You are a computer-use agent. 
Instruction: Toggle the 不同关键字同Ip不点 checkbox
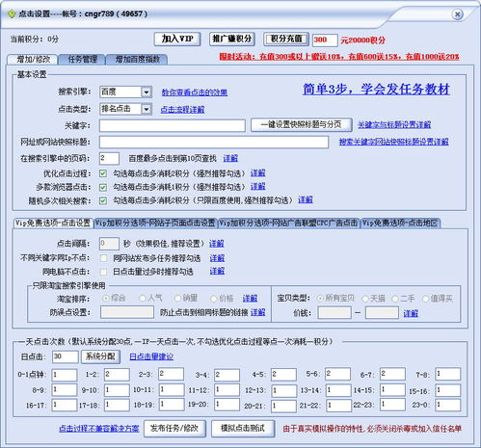point(103,258)
